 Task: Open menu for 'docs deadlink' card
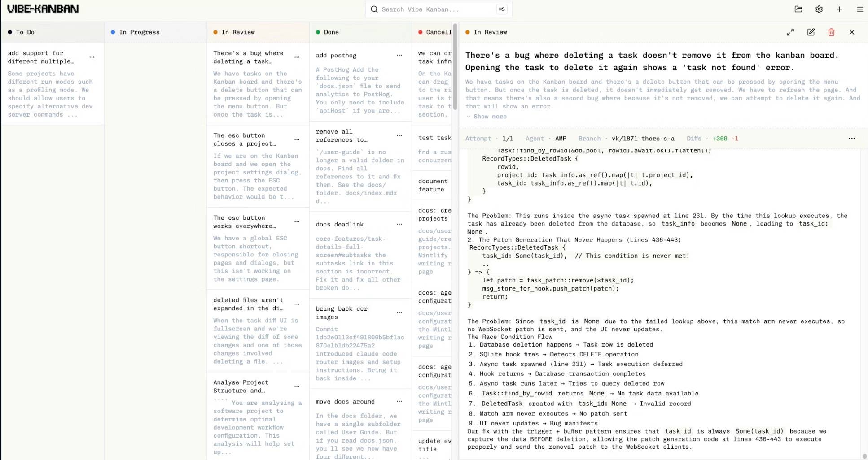pos(399,224)
